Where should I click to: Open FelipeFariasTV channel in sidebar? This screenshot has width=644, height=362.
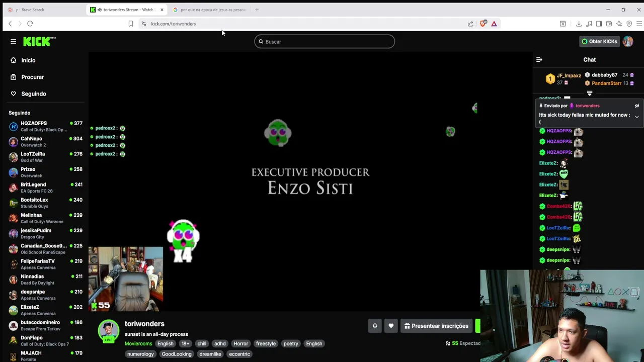tap(45, 264)
